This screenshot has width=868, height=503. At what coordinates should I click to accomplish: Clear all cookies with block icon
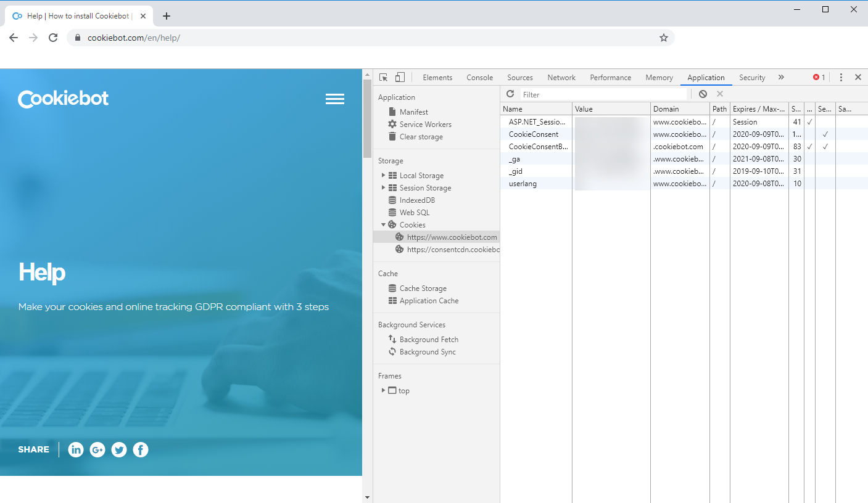[x=703, y=94]
